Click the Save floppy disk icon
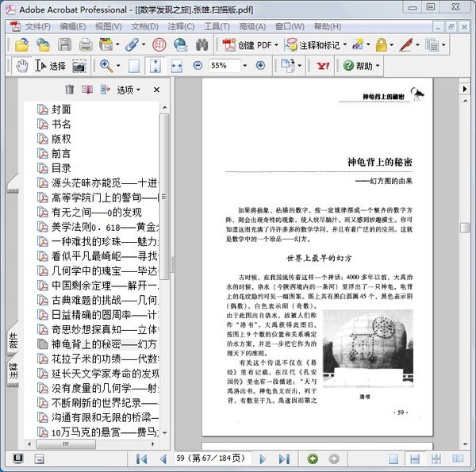Image resolution: width=476 pixels, height=472 pixels. [x=64, y=45]
